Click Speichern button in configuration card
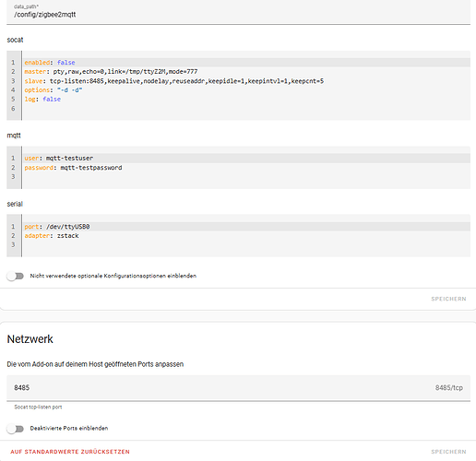This screenshot has width=476, height=461. (x=448, y=299)
